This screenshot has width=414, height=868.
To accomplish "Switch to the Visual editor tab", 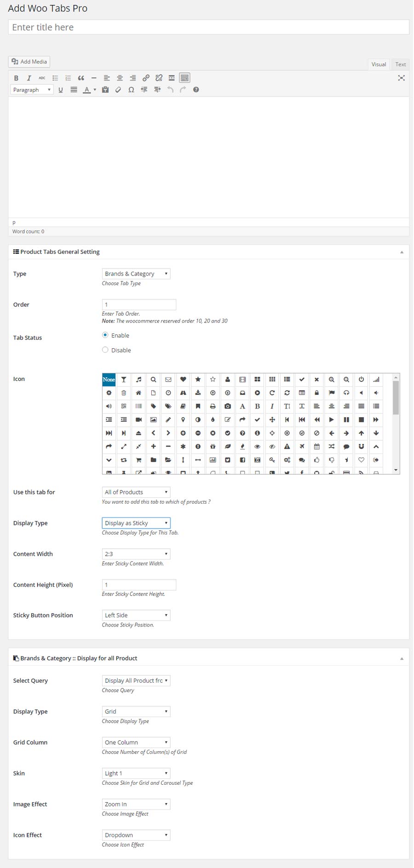I will click(x=379, y=64).
